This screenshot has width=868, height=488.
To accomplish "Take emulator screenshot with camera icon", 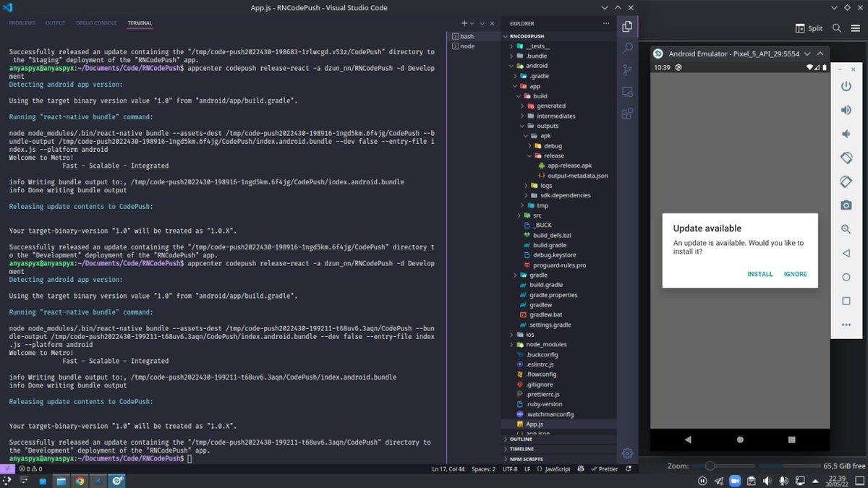I will pos(846,205).
